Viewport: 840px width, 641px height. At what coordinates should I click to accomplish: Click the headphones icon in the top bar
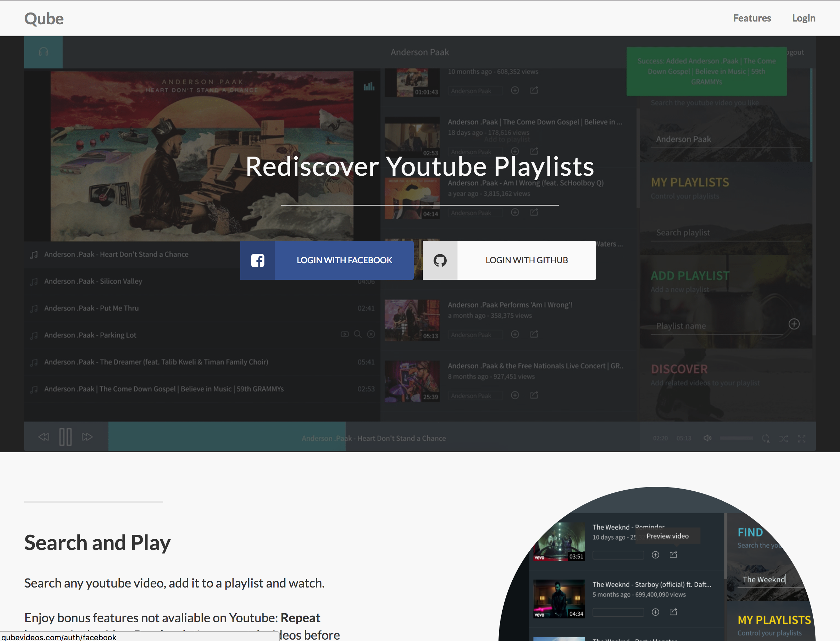pos(43,52)
